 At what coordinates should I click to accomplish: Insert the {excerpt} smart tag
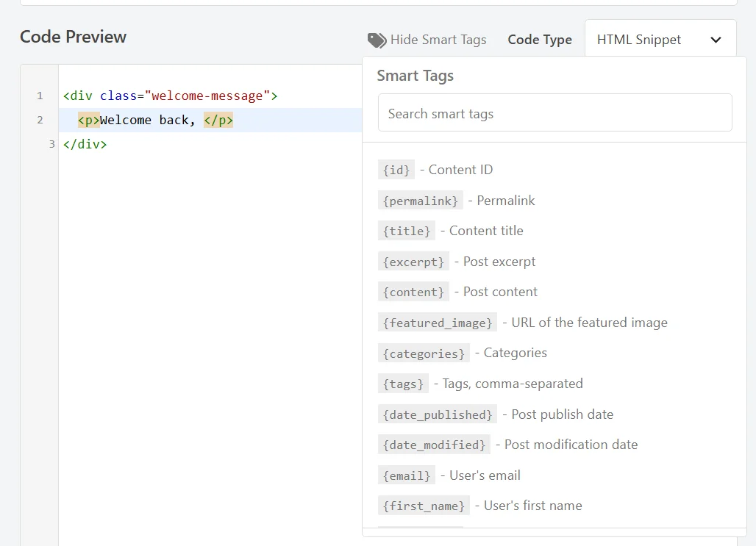tap(414, 262)
